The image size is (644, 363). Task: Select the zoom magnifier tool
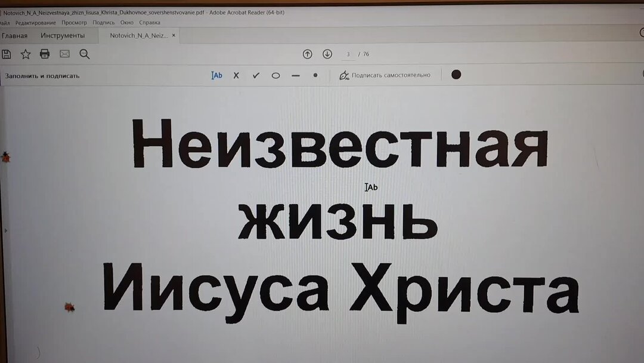[x=84, y=54]
